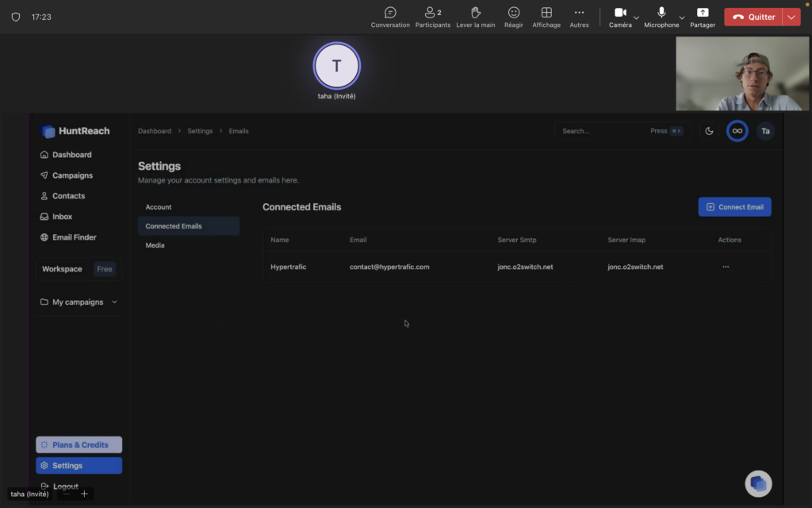
Task: Mute the Microphone
Action: point(661,13)
